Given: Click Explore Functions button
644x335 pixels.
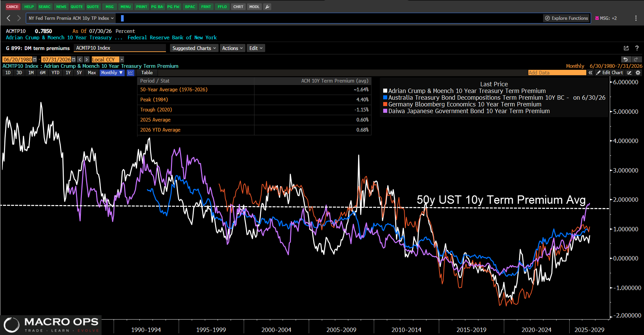Looking at the screenshot, I should [x=566, y=18].
